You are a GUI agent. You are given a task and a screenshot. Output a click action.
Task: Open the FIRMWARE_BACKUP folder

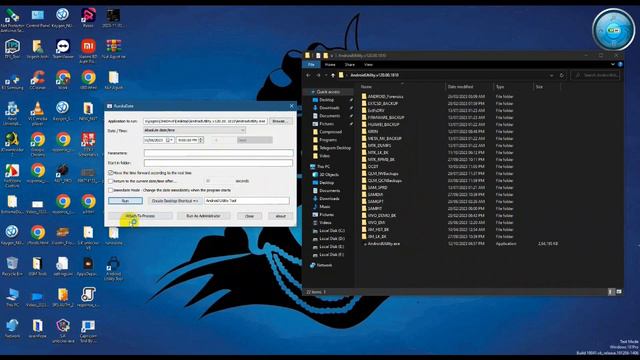tap(386, 118)
